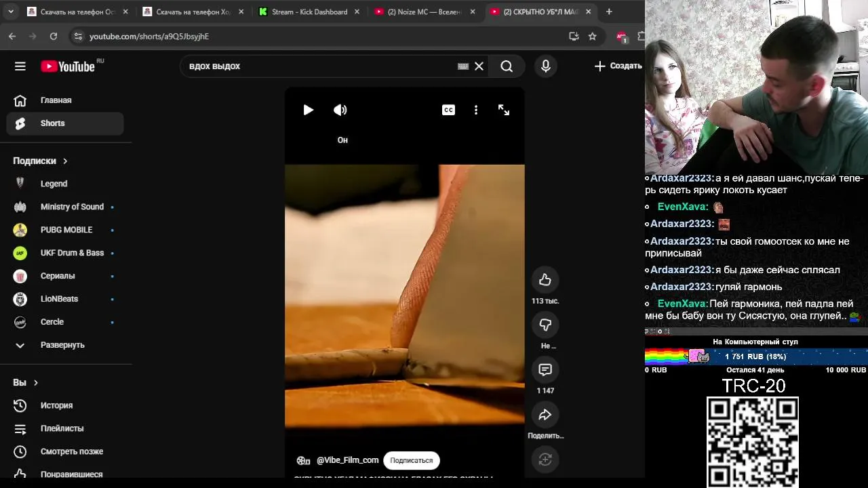This screenshot has height=488, width=868.
Task: Select Shorts in the sidebar
Action: pyautogui.click(x=65, y=123)
